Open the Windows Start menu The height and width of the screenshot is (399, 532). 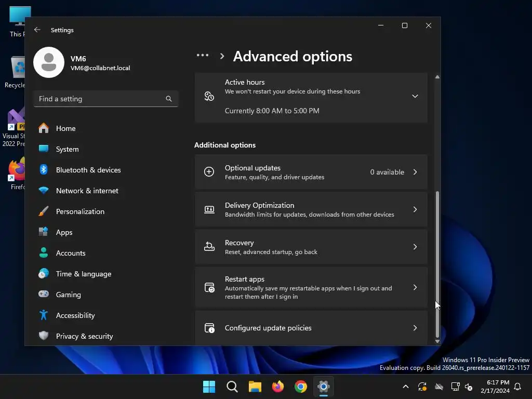[209, 387]
